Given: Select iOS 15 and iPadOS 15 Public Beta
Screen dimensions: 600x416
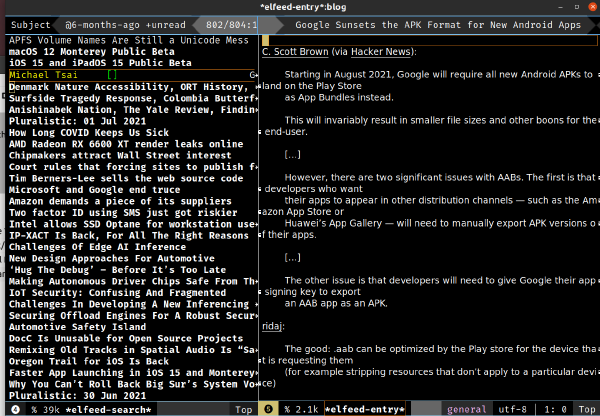Looking at the screenshot, I should tap(100, 63).
